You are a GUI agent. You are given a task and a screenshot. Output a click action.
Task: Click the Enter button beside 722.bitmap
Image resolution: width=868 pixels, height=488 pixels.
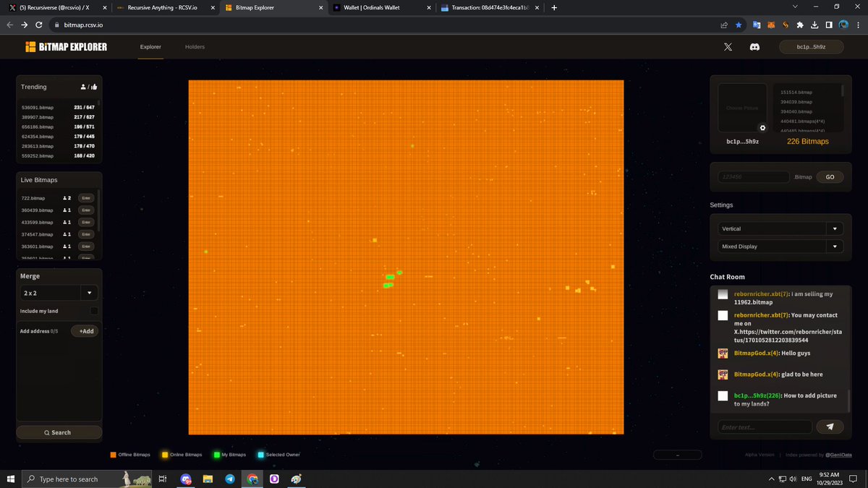[x=85, y=197]
